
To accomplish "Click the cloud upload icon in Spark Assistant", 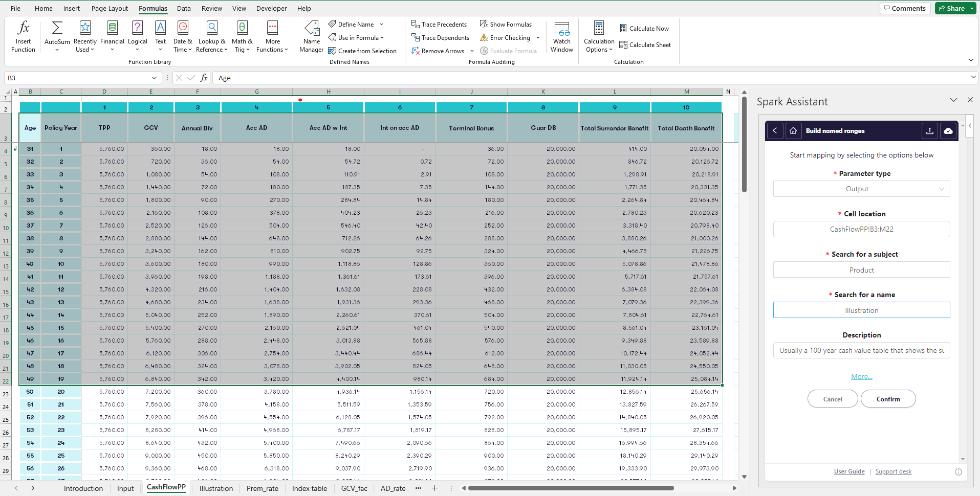I will [x=948, y=131].
